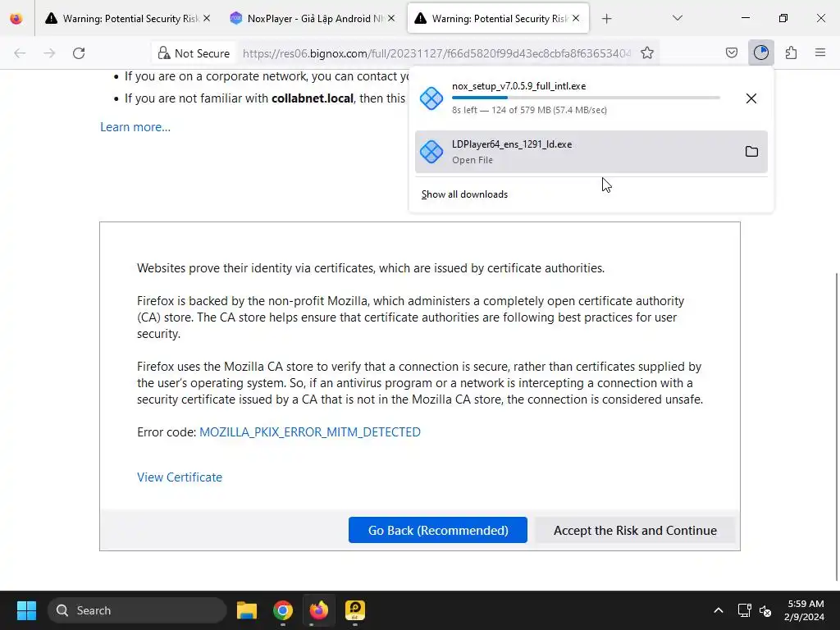Image resolution: width=840 pixels, height=630 pixels.
Task: Close the first Warning tab
Action: pos(207,18)
